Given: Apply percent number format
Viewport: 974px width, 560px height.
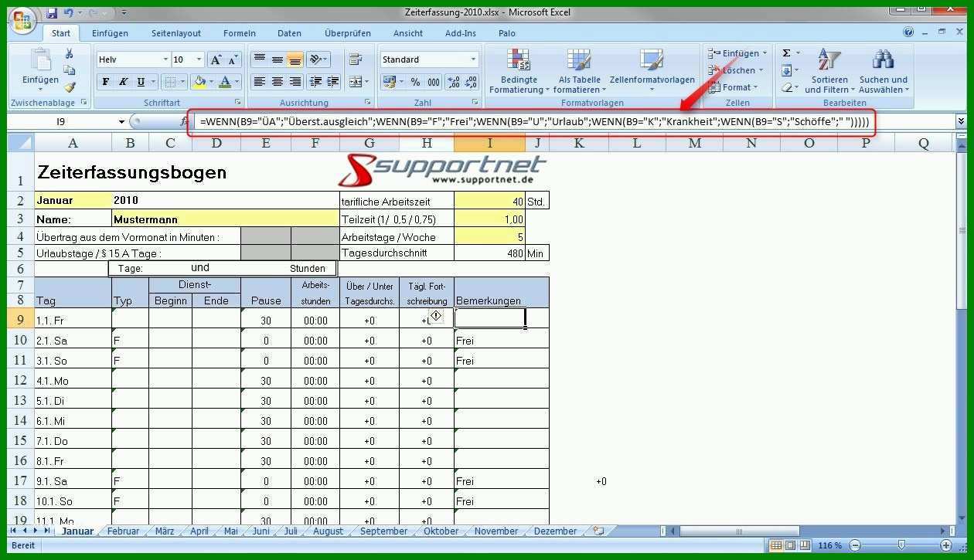Looking at the screenshot, I should [x=415, y=82].
